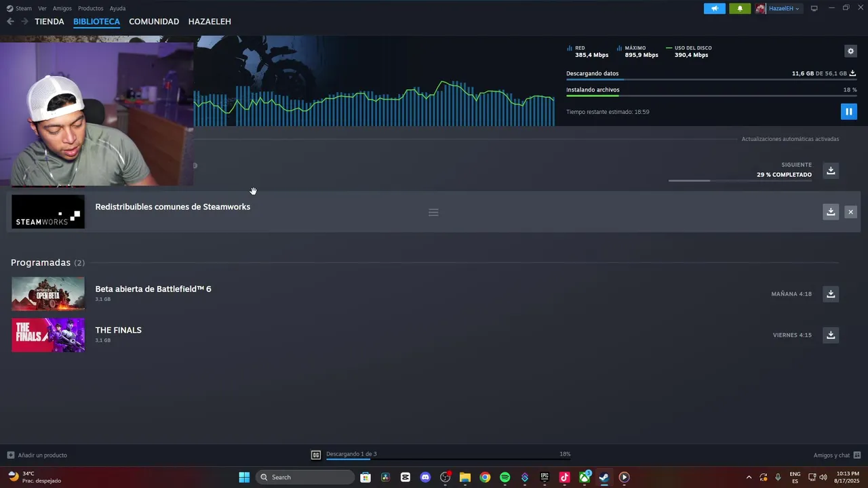Click the Instalando archivos progress bar
The height and width of the screenshot is (488, 868).
pos(711,96)
